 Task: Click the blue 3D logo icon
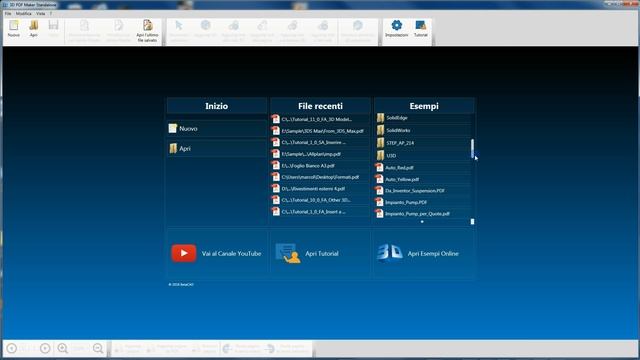pos(390,253)
